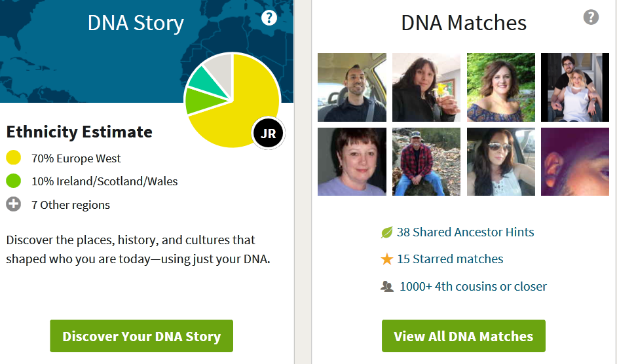Viewport: 617px width, 364px height.
Task: Select the match photo of woman holding flower
Action: point(426,87)
